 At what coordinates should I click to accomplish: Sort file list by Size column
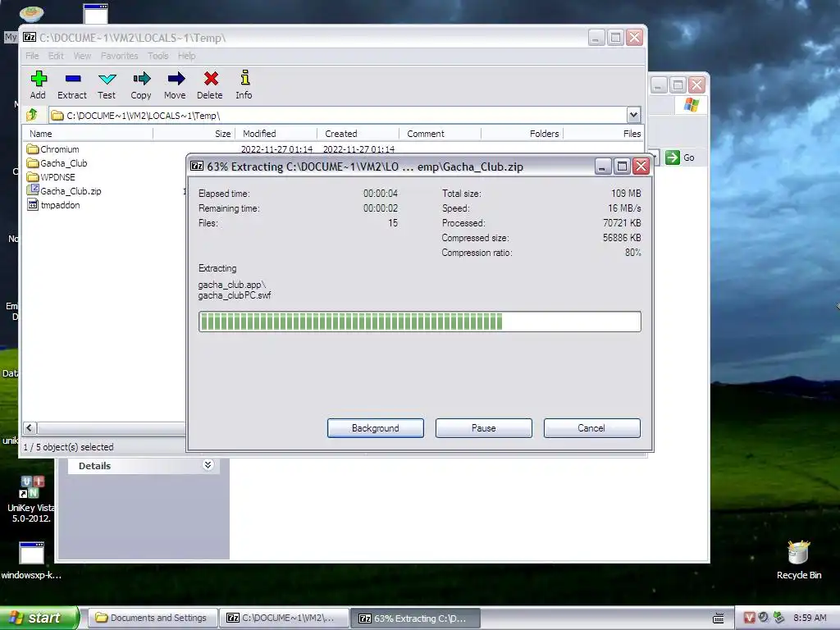194,134
